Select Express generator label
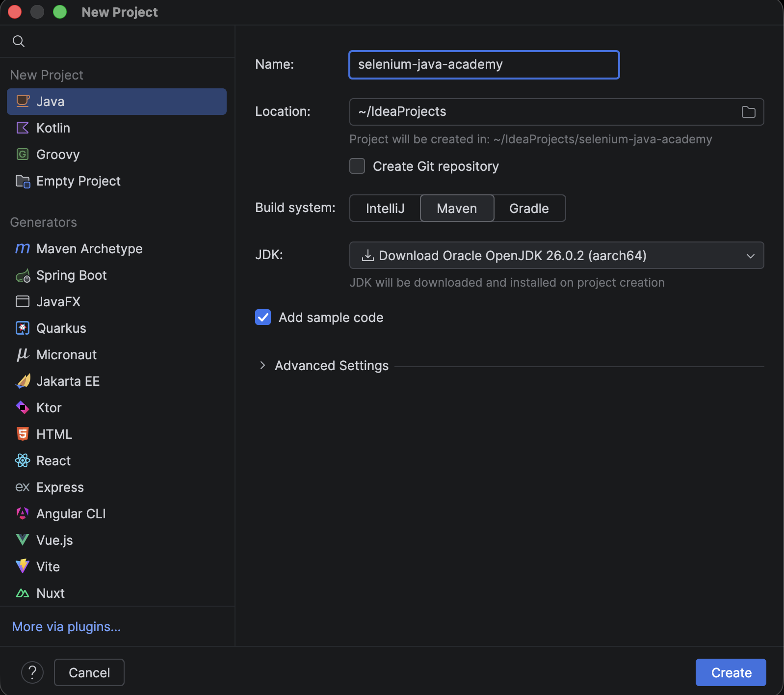The height and width of the screenshot is (695, 784). coord(60,487)
